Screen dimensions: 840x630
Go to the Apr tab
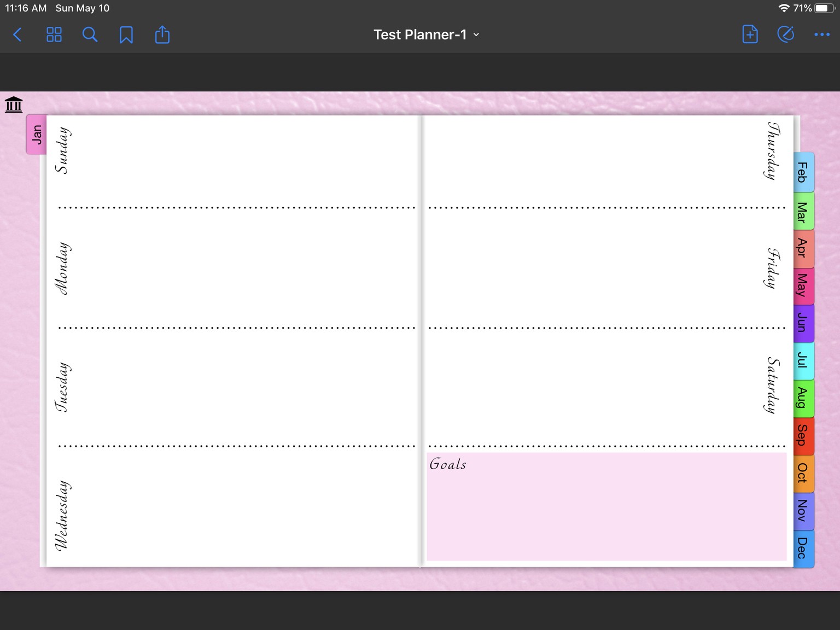[x=803, y=249]
